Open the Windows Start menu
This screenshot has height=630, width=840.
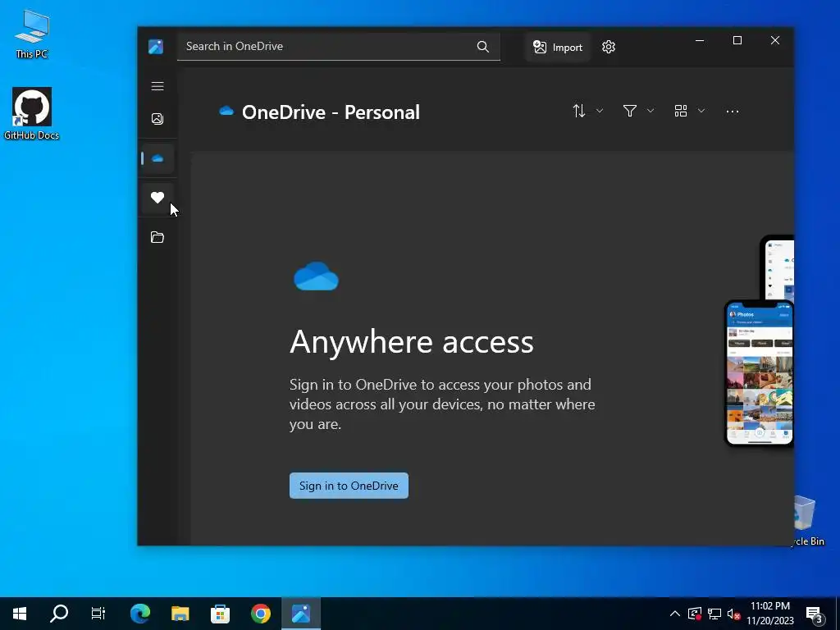pyautogui.click(x=20, y=614)
